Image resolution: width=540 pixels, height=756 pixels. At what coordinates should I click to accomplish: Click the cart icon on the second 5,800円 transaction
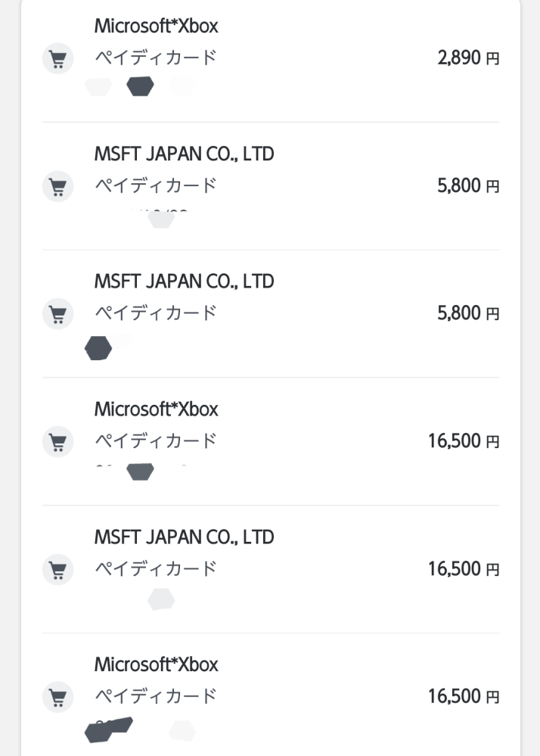tap(57, 313)
